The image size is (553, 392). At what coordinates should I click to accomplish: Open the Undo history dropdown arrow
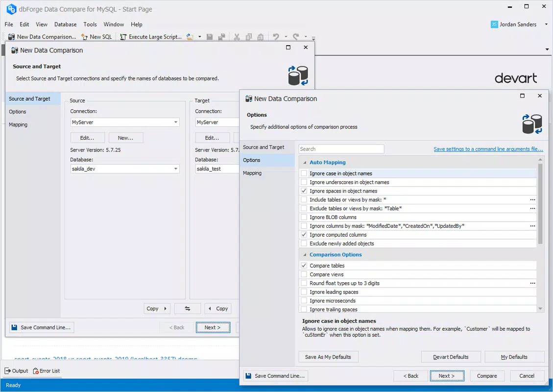pyautogui.click(x=286, y=37)
